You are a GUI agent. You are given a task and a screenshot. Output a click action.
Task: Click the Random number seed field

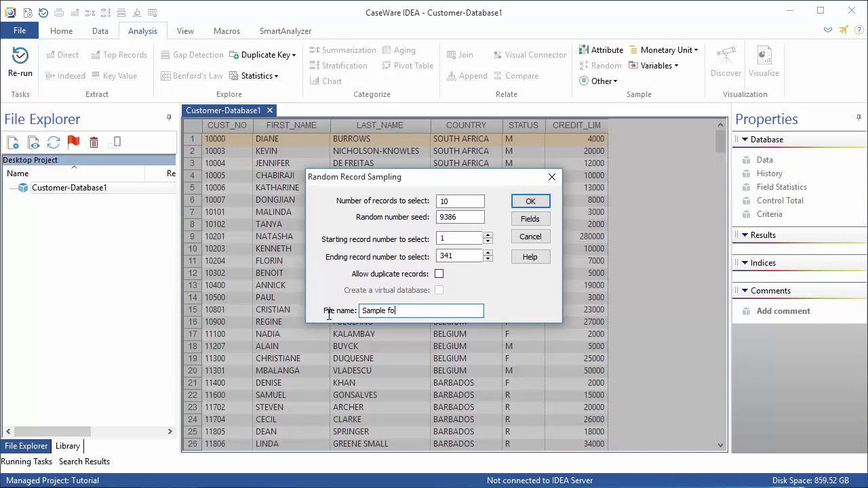(460, 218)
